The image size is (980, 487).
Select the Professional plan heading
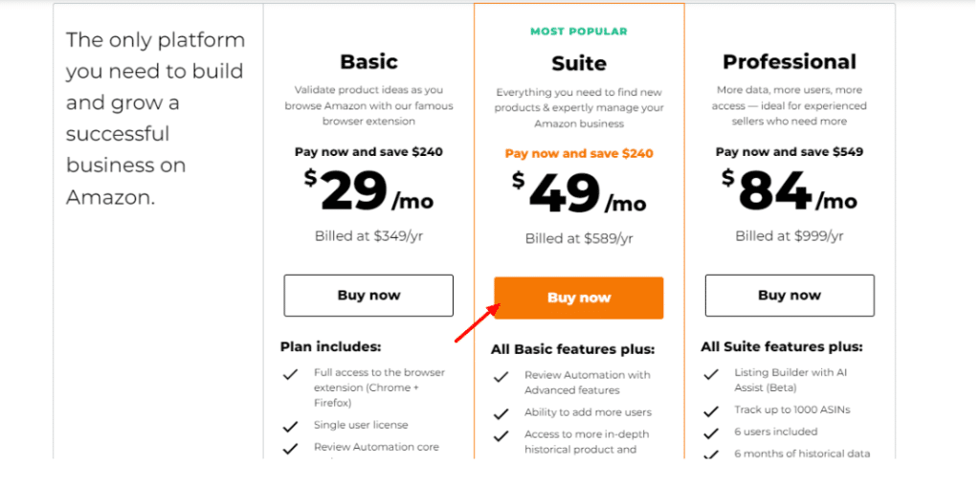790,62
